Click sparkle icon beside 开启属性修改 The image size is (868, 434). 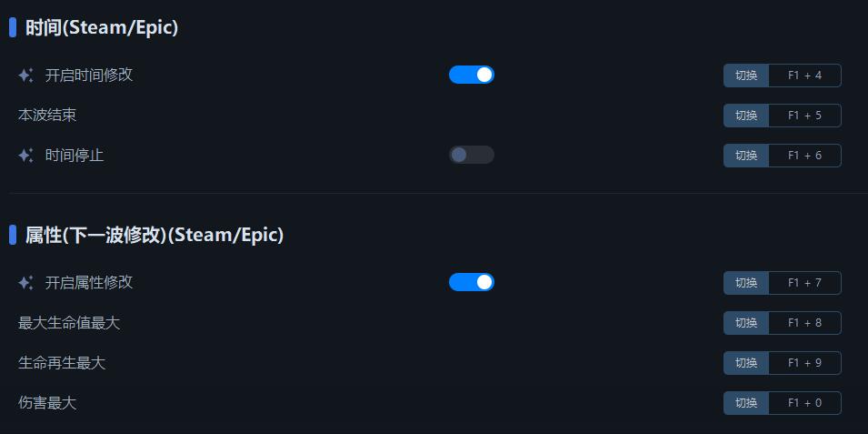(25, 283)
